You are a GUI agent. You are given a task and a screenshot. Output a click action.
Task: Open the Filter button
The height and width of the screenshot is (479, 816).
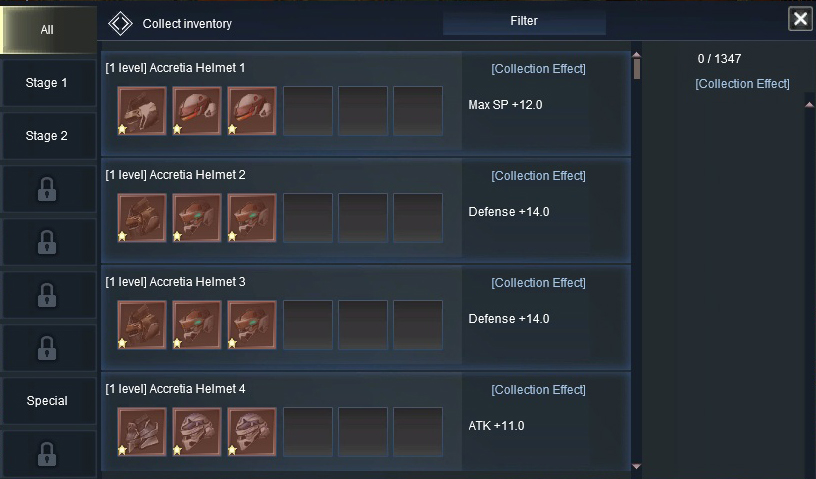[x=524, y=21]
